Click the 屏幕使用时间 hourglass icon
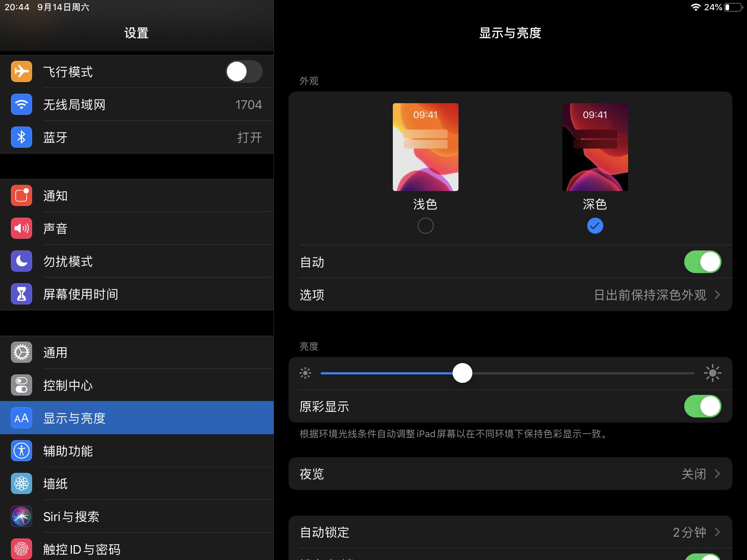The image size is (747, 560). (x=22, y=294)
